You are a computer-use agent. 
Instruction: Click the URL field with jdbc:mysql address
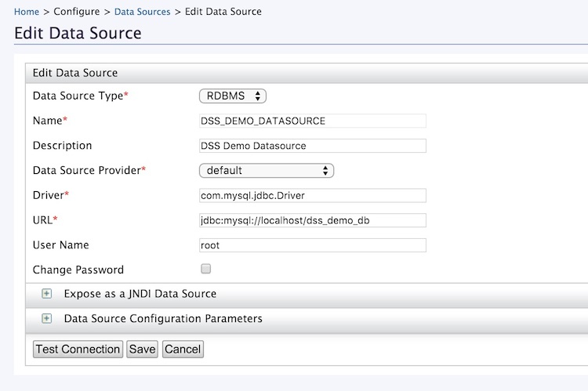(x=312, y=220)
